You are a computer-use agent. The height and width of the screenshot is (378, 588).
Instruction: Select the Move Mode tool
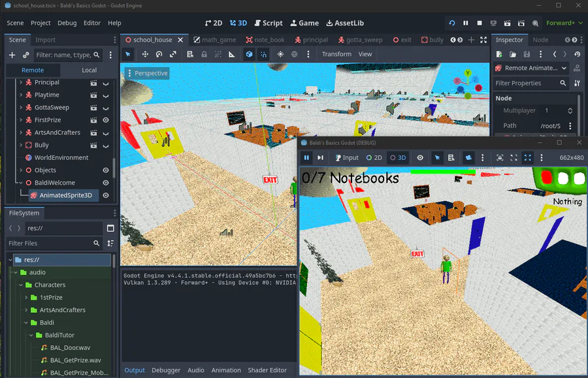(x=145, y=54)
